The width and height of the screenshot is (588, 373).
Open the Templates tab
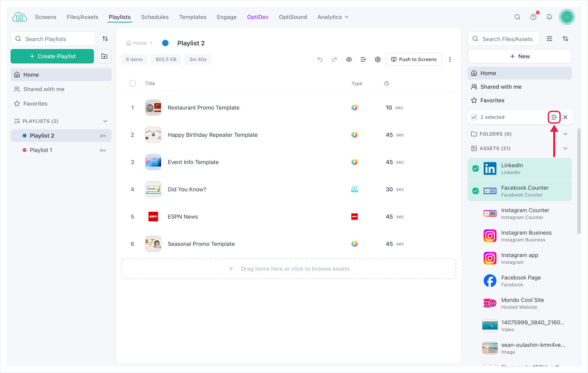(x=193, y=17)
